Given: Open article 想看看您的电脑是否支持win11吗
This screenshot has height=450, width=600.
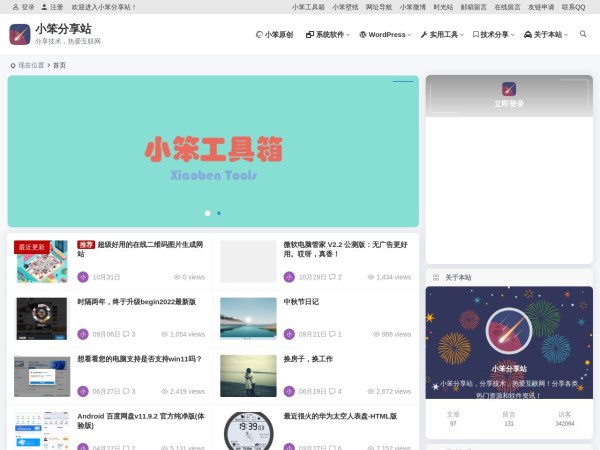Looking at the screenshot, I should click(139, 359).
